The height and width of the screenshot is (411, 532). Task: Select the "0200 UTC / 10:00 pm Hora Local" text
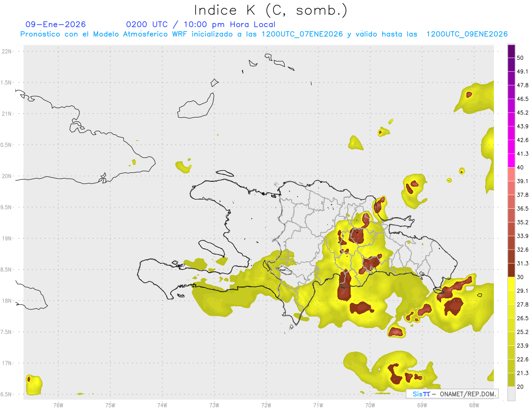click(200, 24)
